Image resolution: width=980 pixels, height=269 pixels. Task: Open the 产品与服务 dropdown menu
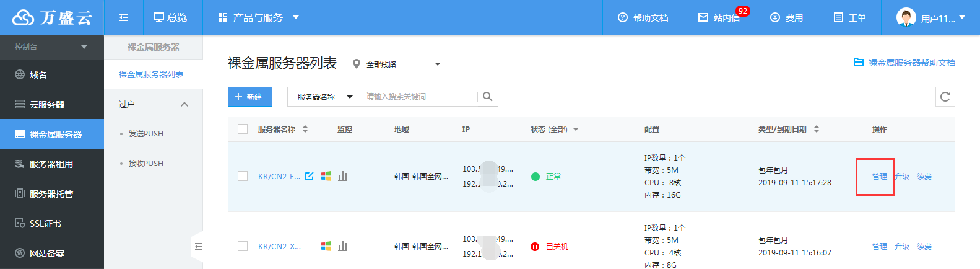click(x=258, y=17)
